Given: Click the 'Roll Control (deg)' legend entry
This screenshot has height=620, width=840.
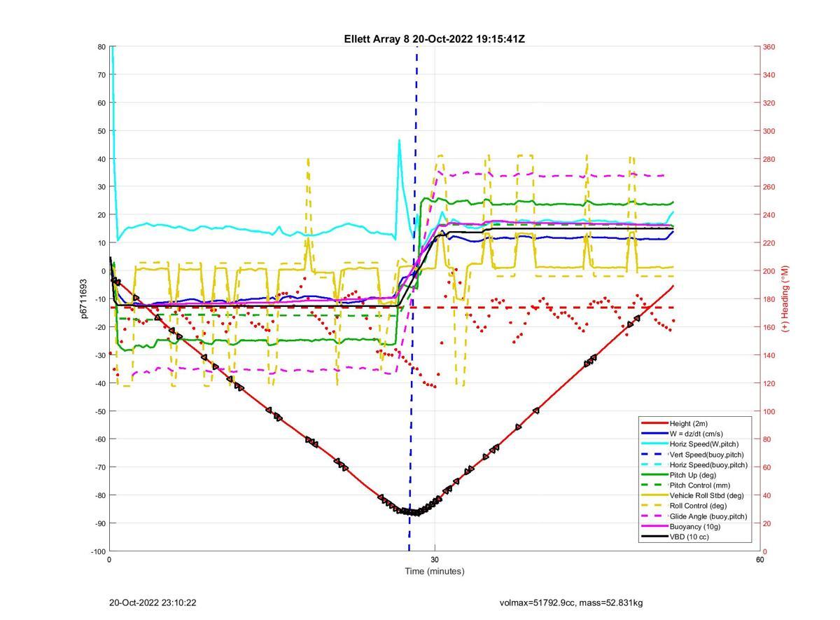Looking at the screenshot, I should (698, 506).
